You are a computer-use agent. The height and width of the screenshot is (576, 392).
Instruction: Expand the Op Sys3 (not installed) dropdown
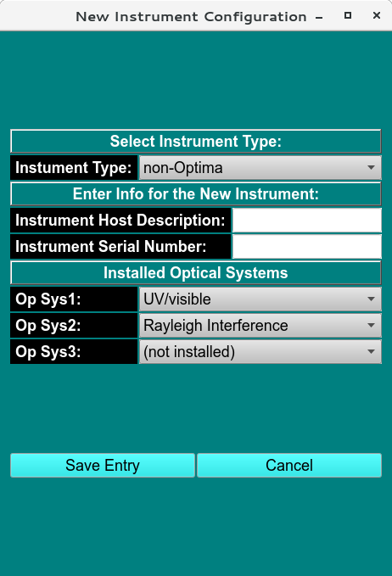260,351
